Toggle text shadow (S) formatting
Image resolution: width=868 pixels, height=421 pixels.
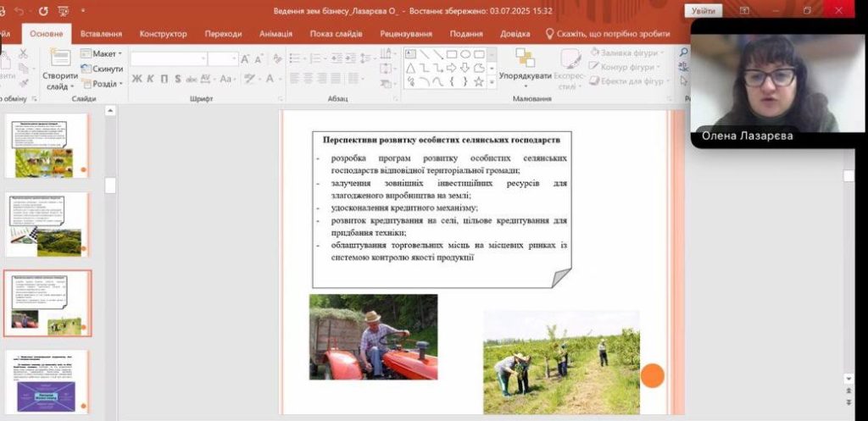point(178,79)
